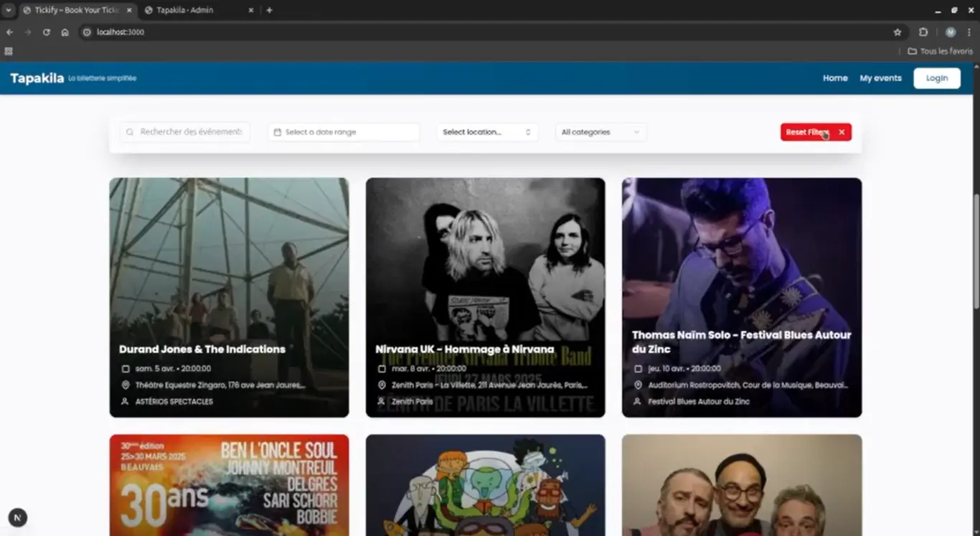This screenshot has width=980, height=536.
Task: Open the Durand Jones & The Indications event card
Action: pyautogui.click(x=229, y=297)
